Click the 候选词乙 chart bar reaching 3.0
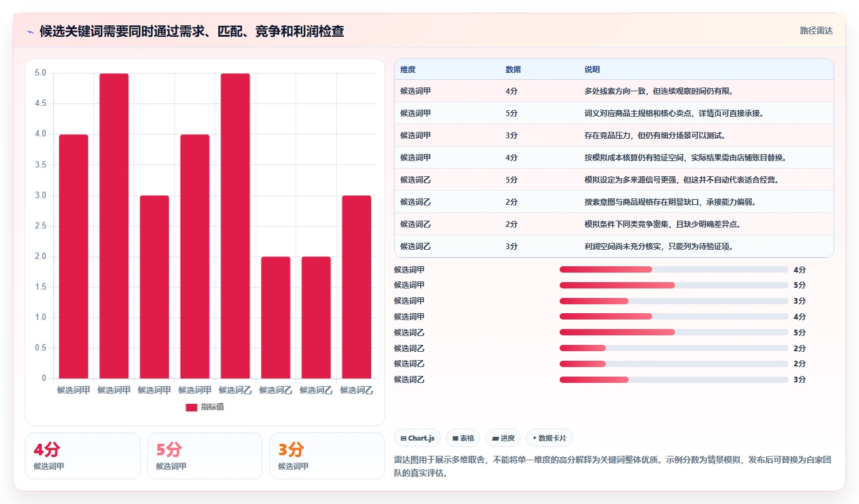 click(x=357, y=287)
